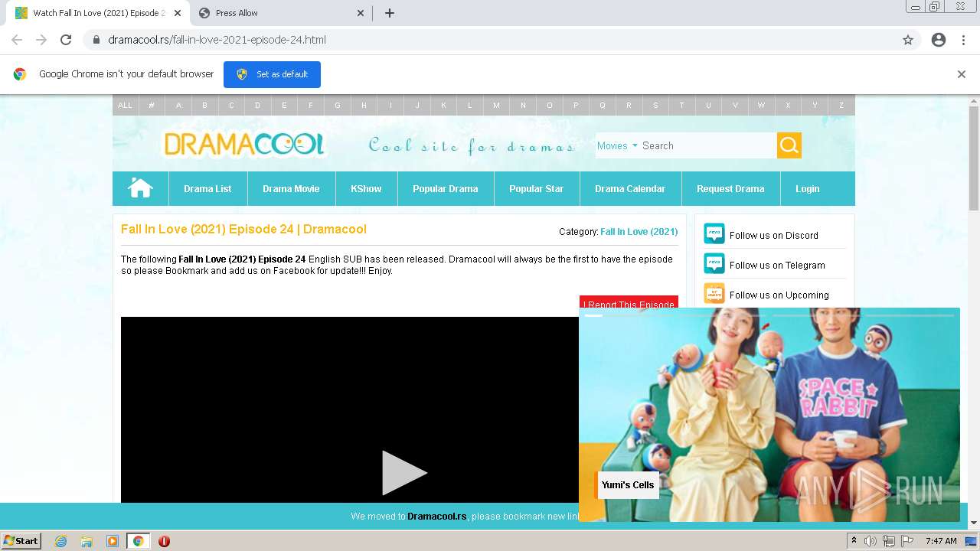The image size is (980, 551).
Task: Close the Press Allow tab
Action: click(x=361, y=13)
